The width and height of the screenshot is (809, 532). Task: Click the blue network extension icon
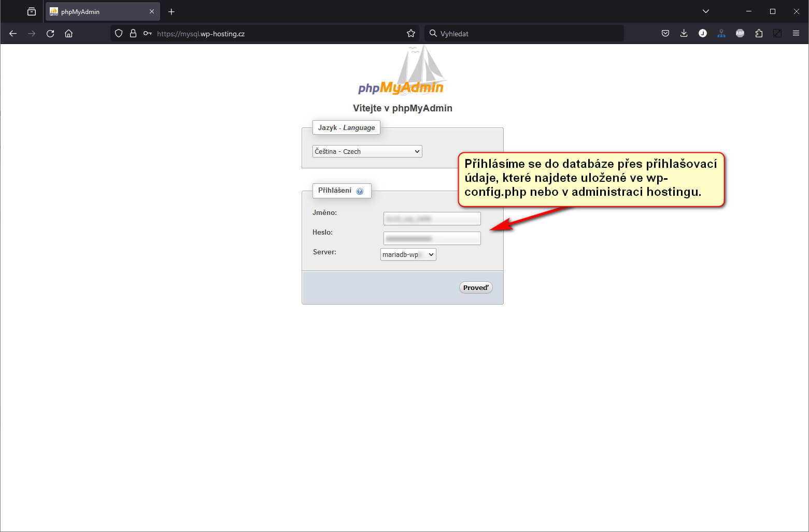pyautogui.click(x=721, y=34)
